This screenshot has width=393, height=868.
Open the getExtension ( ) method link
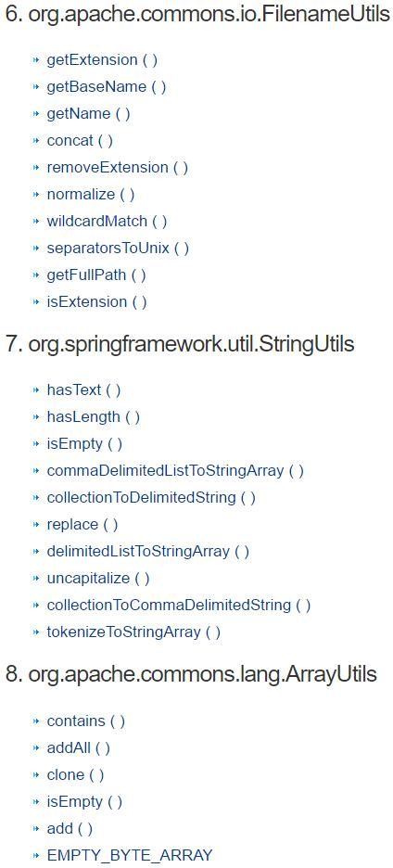coord(102,59)
